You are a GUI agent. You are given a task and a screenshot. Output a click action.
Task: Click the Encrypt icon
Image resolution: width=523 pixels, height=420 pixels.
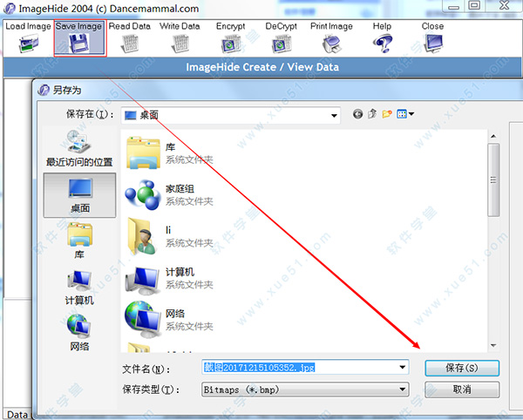pyautogui.click(x=230, y=44)
